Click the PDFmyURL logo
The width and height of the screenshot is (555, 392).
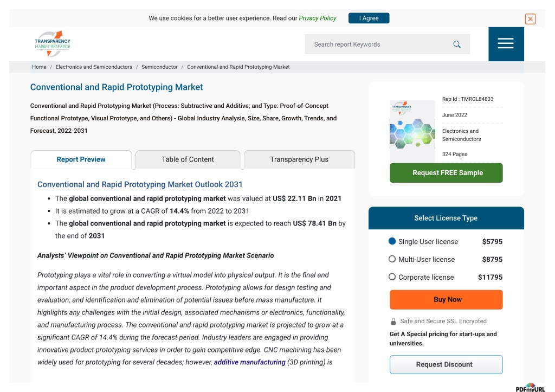pyautogui.click(x=530, y=388)
